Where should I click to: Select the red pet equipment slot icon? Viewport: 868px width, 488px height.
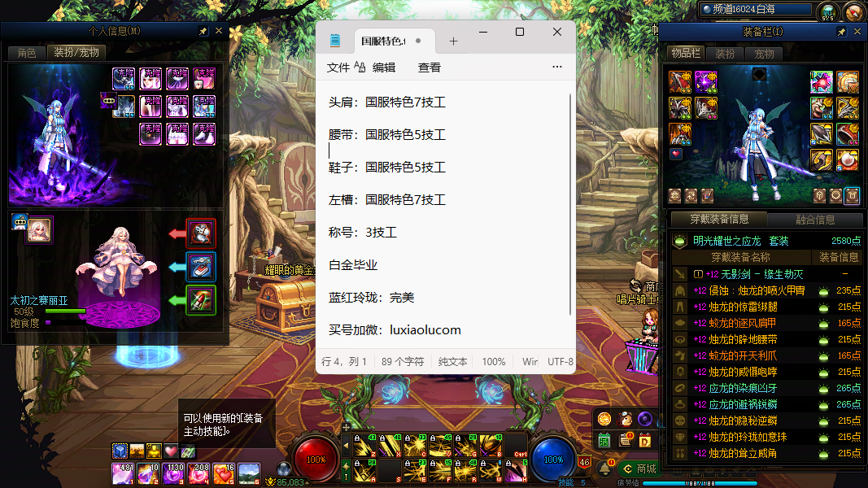tap(201, 233)
